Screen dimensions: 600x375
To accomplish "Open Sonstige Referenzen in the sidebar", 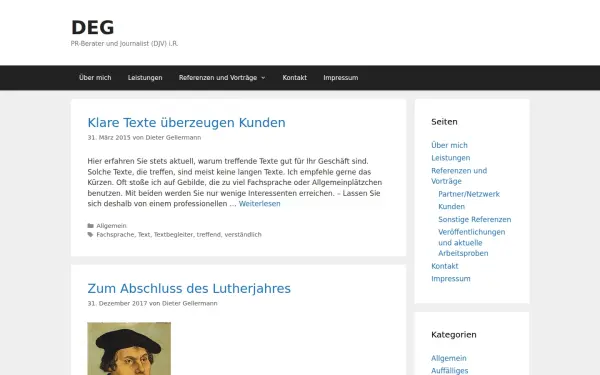I will [475, 220].
